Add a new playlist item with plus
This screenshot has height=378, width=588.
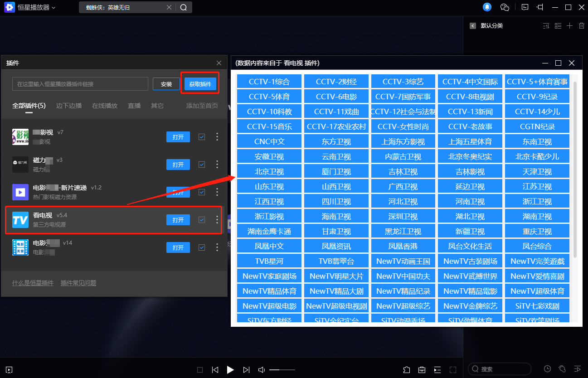(570, 26)
